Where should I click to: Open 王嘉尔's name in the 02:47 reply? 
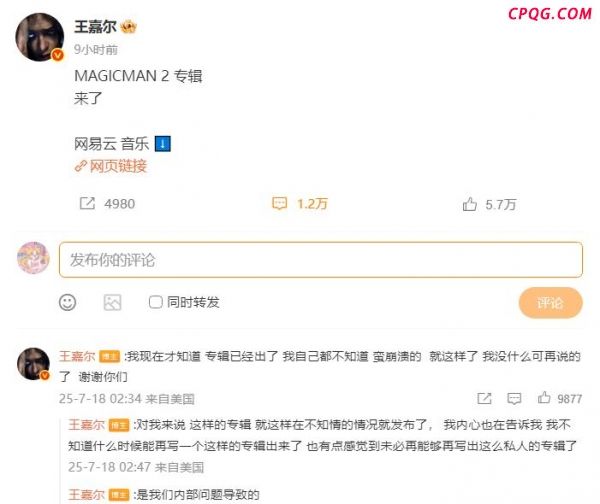[86, 425]
